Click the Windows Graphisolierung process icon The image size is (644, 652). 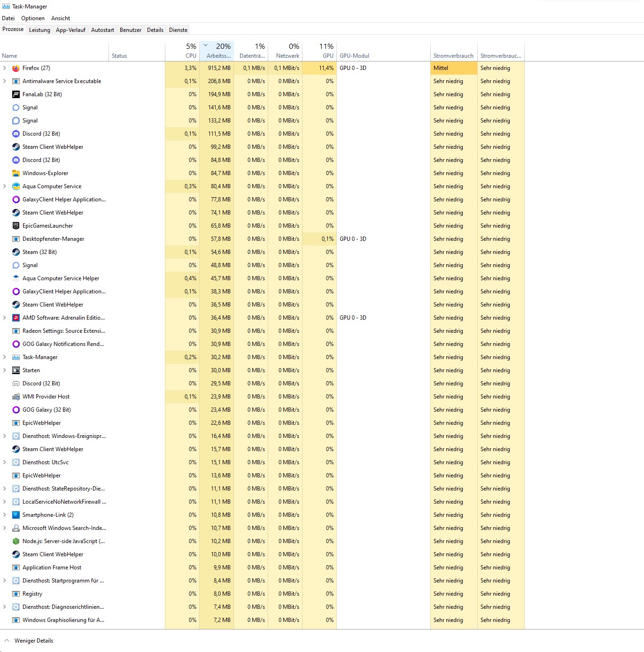[16, 620]
